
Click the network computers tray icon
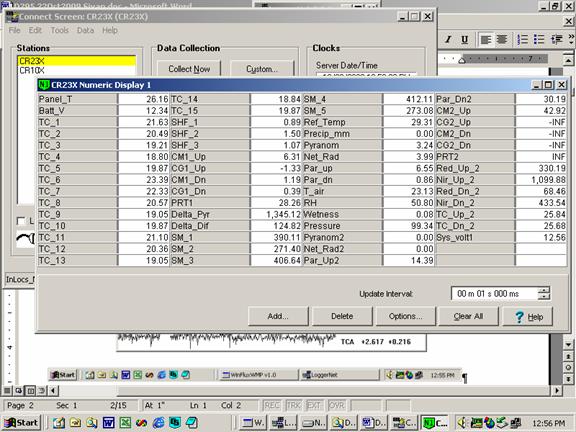[516, 423]
